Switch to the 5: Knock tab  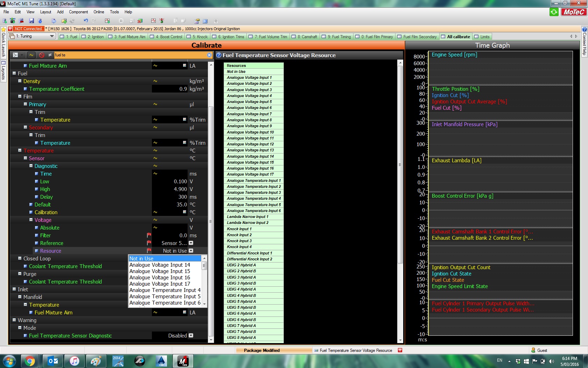point(197,36)
